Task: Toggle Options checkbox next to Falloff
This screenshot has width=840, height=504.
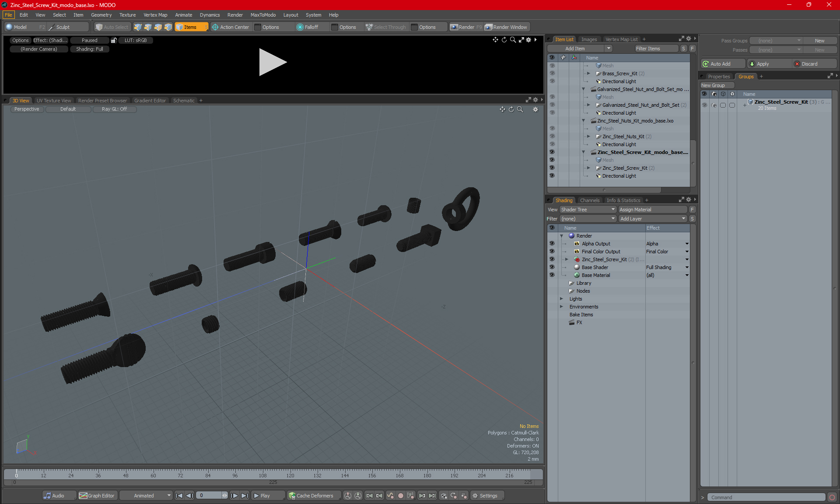Action: pos(335,27)
